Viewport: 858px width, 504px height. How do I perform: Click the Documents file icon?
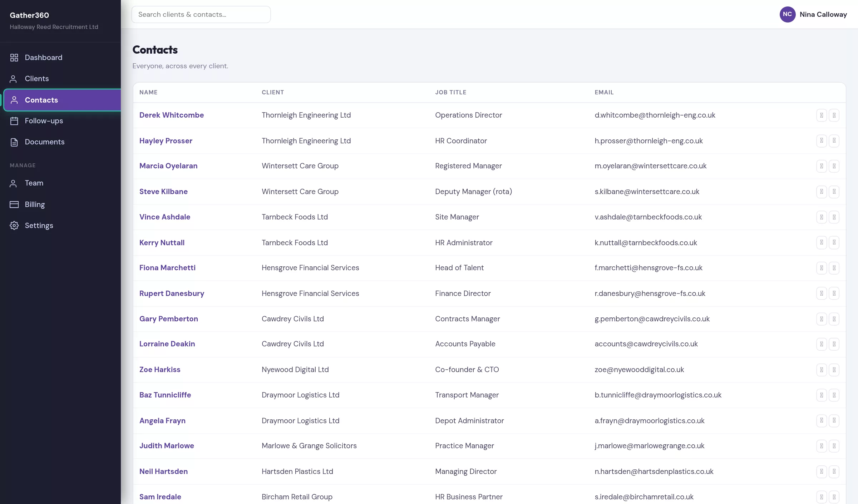[14, 142]
